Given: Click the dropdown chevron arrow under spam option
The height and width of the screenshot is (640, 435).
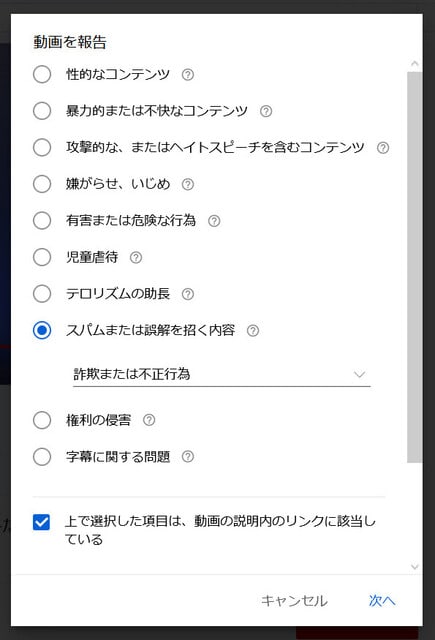Looking at the screenshot, I should pos(359,374).
